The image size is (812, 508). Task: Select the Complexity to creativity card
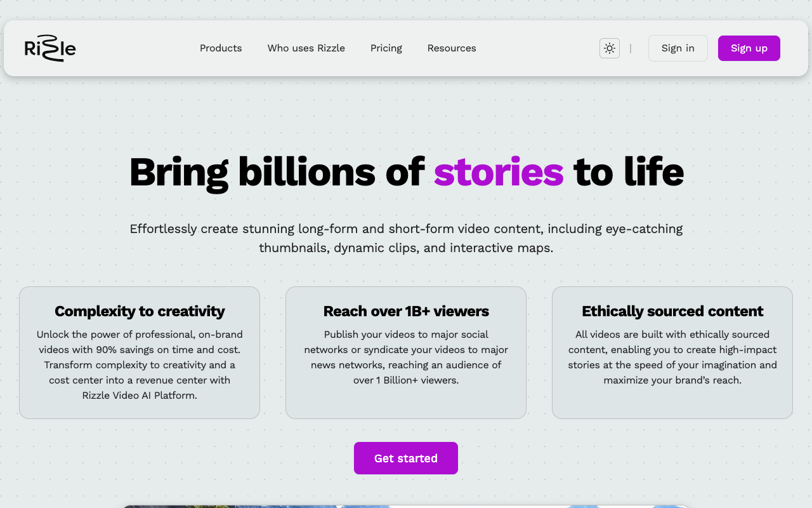pyautogui.click(x=140, y=352)
